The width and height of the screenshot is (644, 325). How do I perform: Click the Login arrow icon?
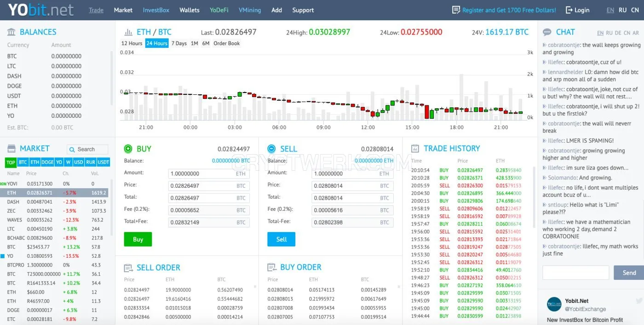coord(569,10)
